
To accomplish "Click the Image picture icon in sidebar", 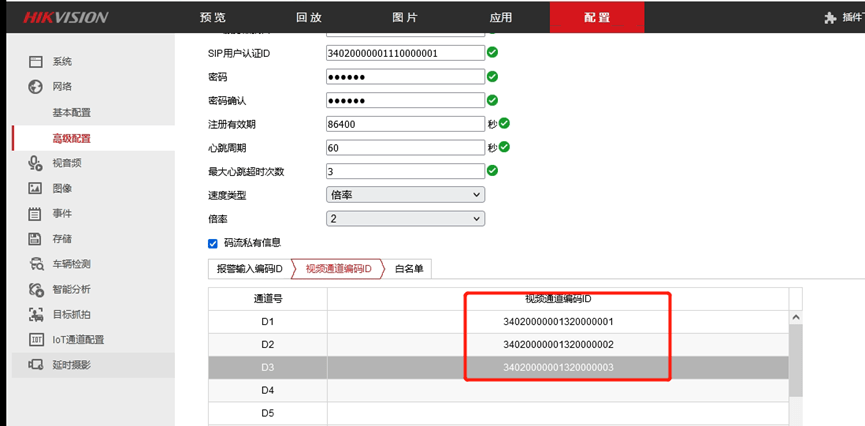I will click(36, 189).
